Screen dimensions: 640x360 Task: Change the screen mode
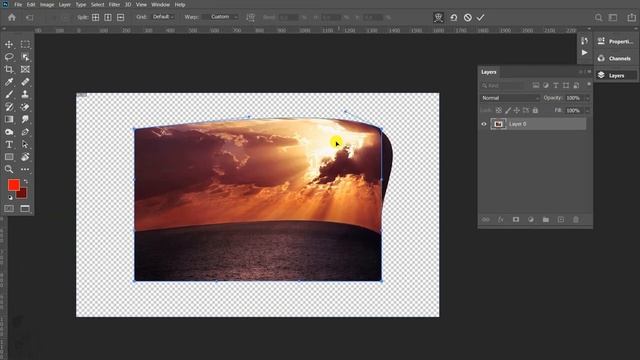(25, 209)
